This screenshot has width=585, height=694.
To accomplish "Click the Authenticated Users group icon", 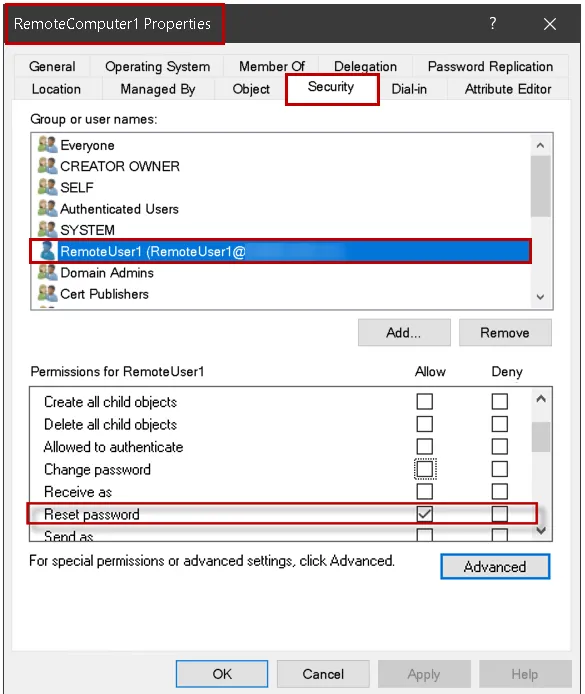I will coord(47,208).
